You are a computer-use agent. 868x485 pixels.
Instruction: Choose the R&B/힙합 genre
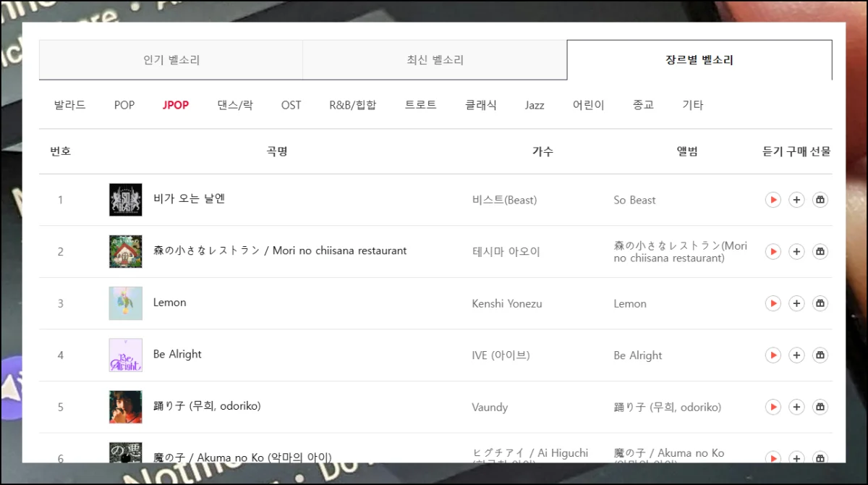pyautogui.click(x=353, y=105)
